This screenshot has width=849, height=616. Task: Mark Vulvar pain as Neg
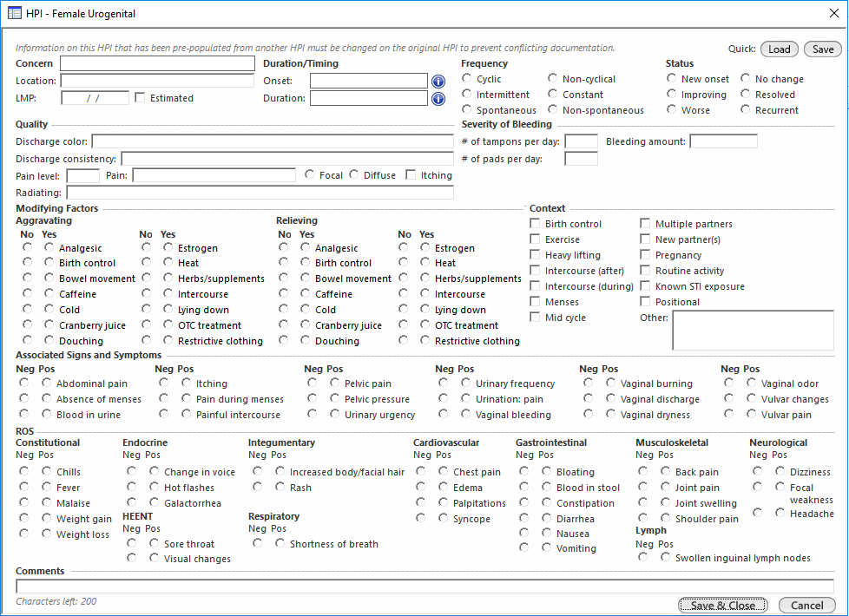click(729, 414)
